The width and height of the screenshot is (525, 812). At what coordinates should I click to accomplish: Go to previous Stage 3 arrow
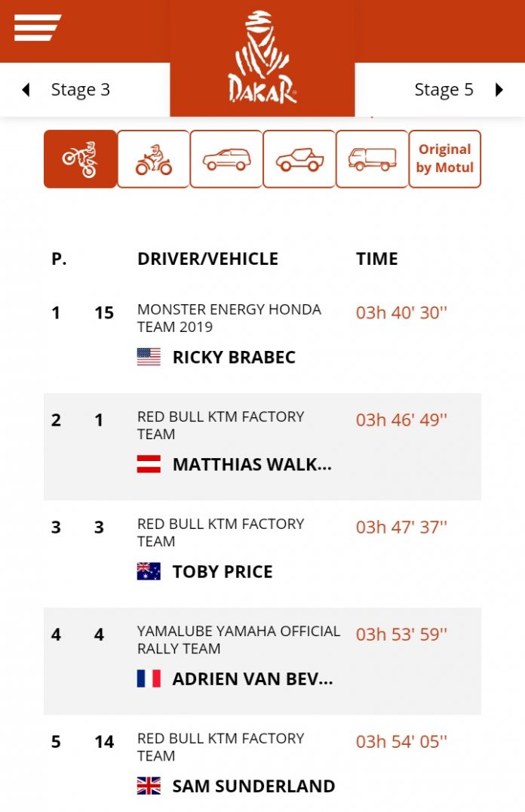(x=26, y=91)
